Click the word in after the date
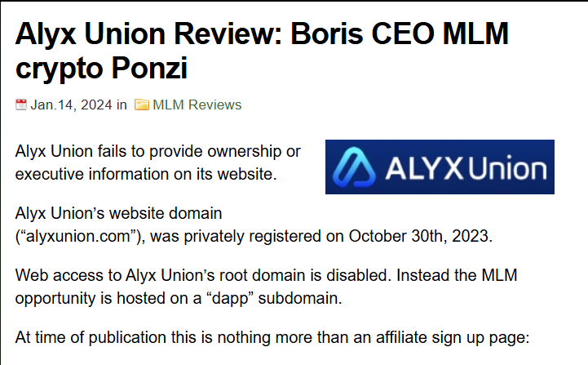Viewport: 588px width, 365px height. [x=122, y=105]
